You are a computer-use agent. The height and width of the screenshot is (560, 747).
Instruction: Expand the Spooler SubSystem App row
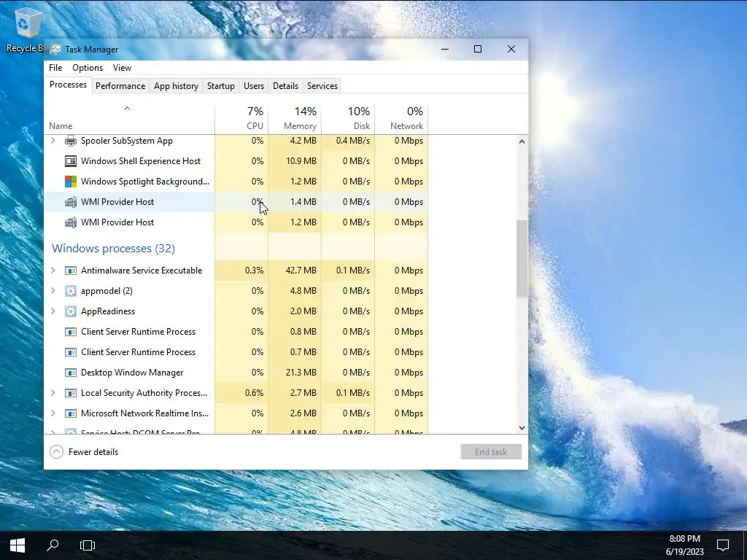pos(53,141)
